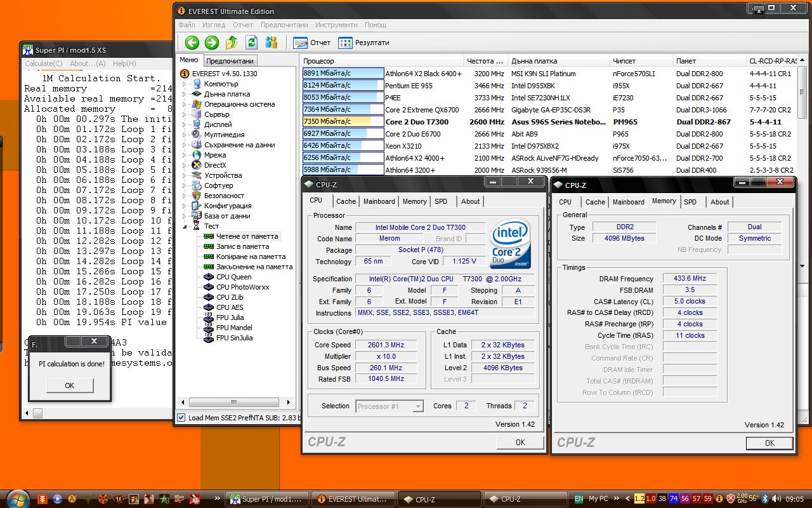Switch to Mainboard tab in left CPU-Z
812x508 pixels.
coord(379,201)
